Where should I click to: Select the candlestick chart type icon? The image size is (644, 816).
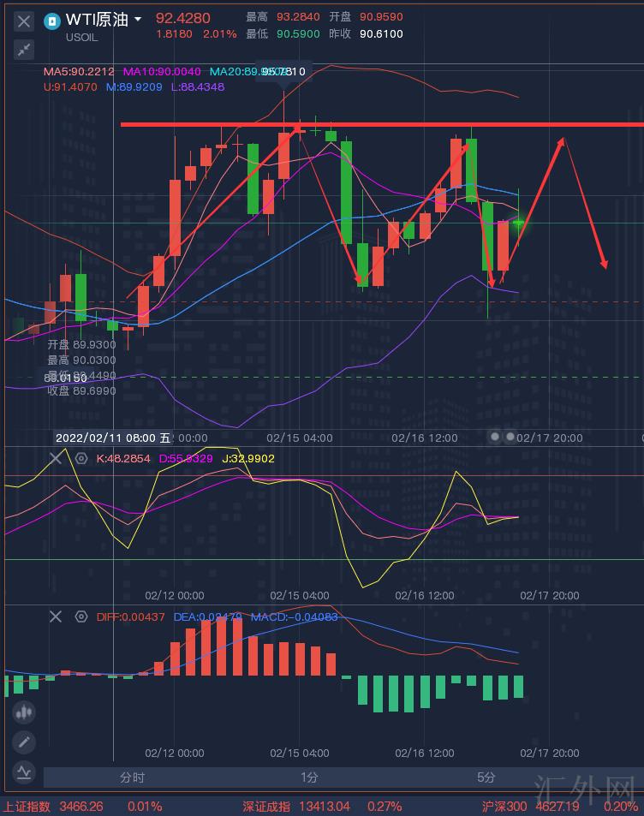point(24,712)
